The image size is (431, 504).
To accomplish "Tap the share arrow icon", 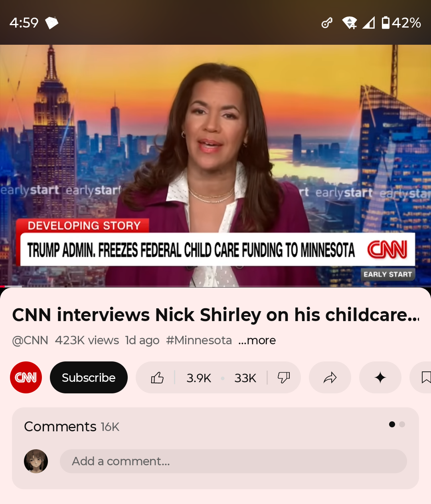I will click(x=330, y=377).
